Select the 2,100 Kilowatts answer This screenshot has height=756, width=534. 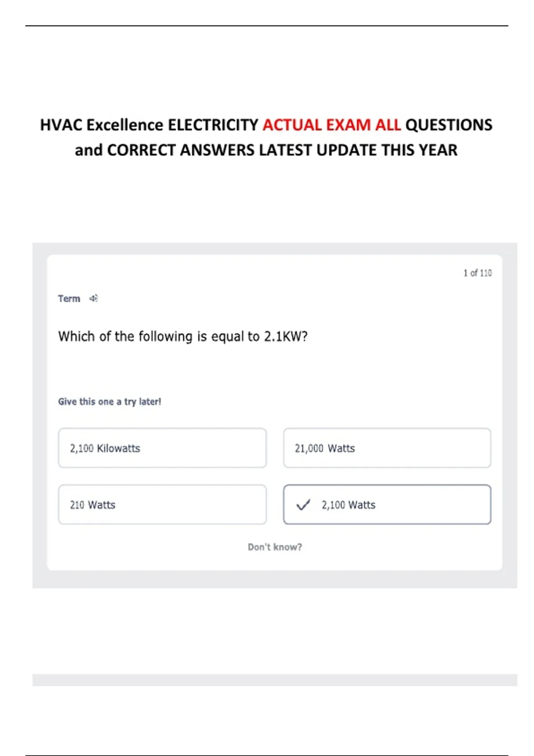162,448
